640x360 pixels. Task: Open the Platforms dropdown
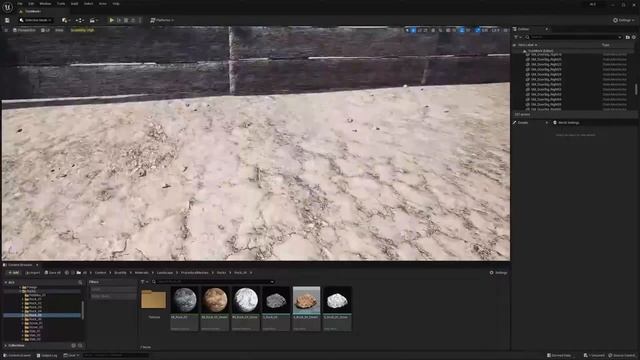pyautogui.click(x=162, y=20)
